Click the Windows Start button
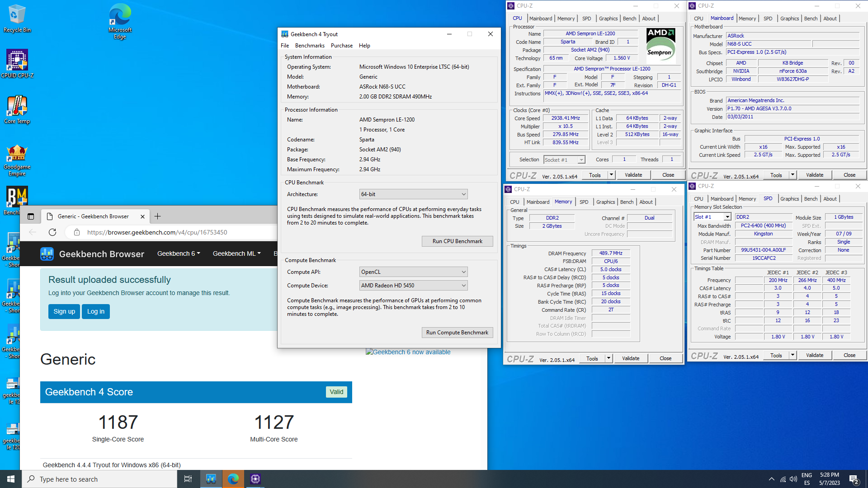 pos(11,479)
